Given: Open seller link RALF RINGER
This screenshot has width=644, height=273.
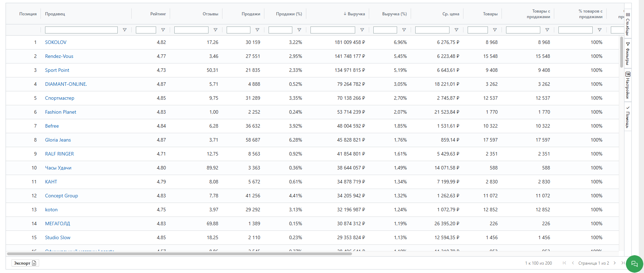Looking at the screenshot, I should pos(59,154).
